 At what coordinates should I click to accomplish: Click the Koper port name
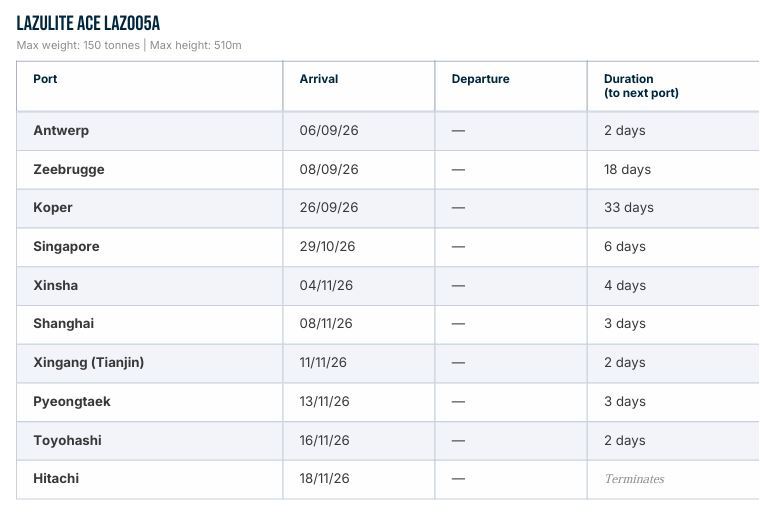[x=53, y=208]
